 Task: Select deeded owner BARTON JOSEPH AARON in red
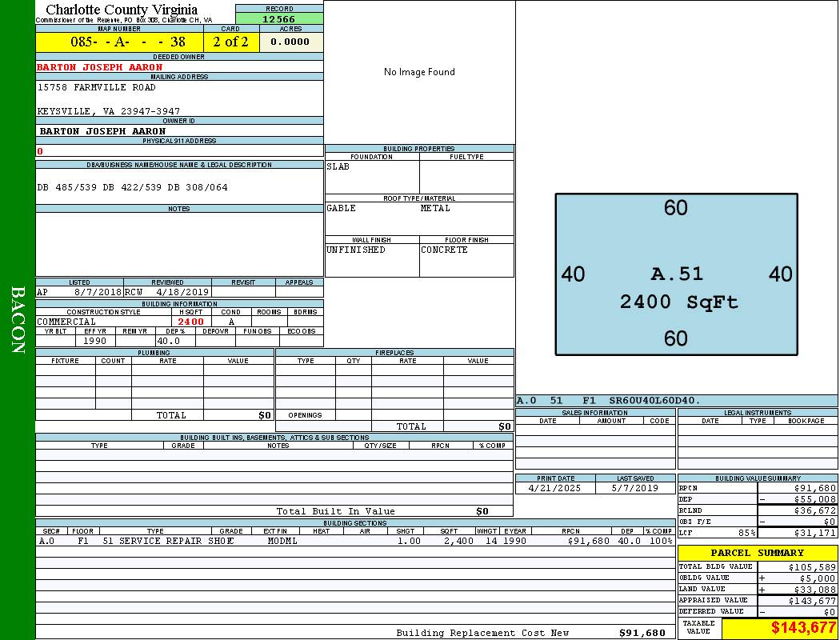point(100,67)
